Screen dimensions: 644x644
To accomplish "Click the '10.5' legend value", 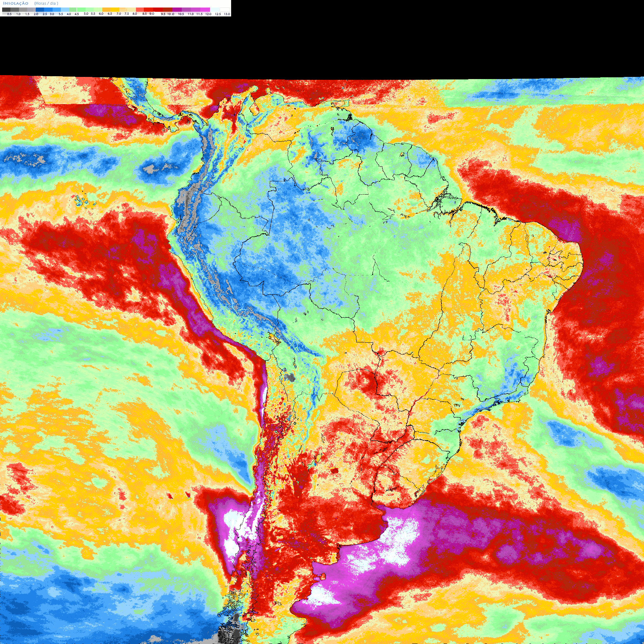I will 181,14.
